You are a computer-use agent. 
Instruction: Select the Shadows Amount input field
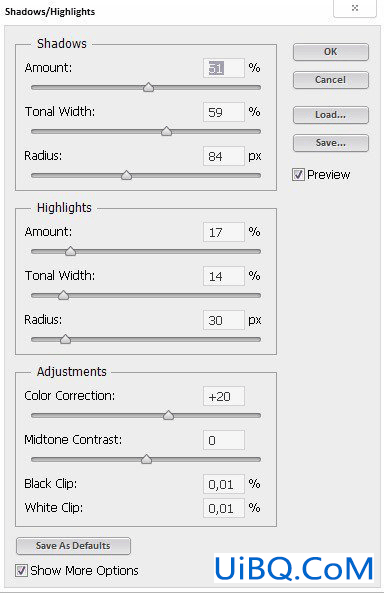pos(224,68)
